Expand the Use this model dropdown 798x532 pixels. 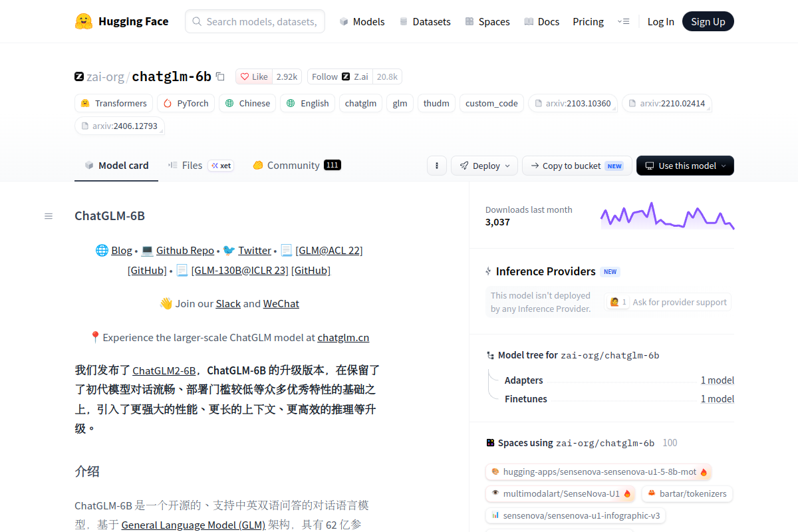coord(685,166)
